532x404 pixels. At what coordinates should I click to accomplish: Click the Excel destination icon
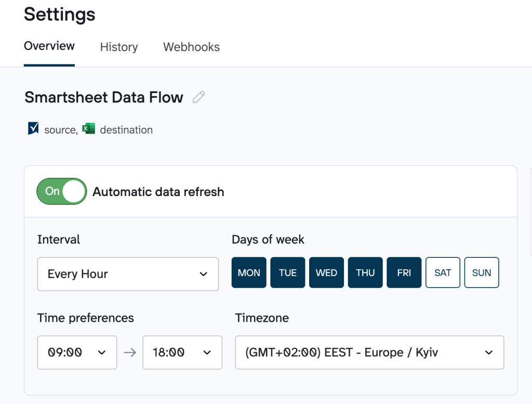pos(88,128)
